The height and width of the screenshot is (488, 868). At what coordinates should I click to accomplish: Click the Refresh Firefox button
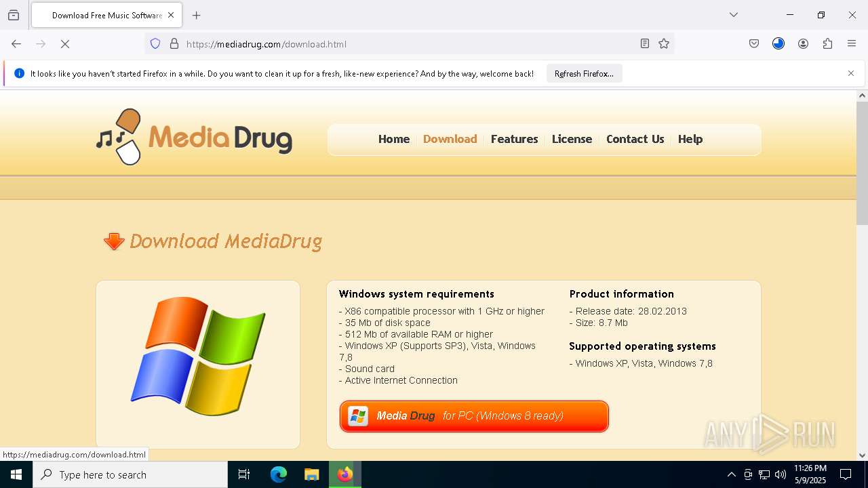584,74
